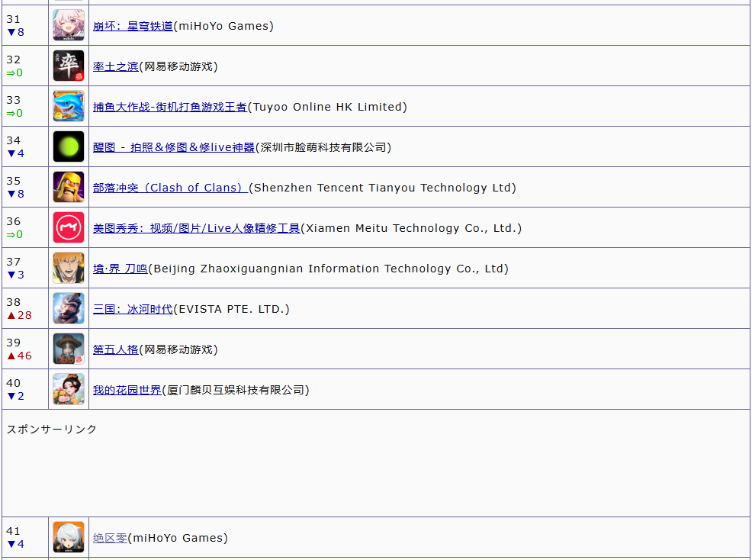Click the shark fishing game icon
The height and width of the screenshot is (560, 752).
click(69, 106)
